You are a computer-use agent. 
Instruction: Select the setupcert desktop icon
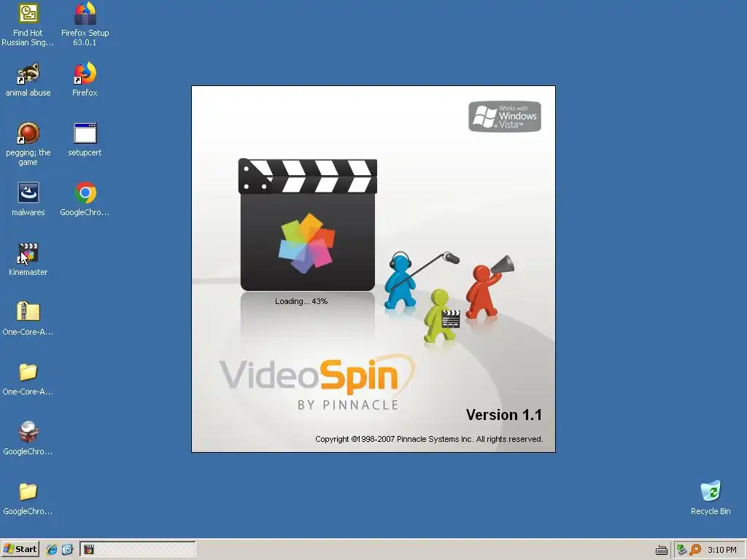85,139
